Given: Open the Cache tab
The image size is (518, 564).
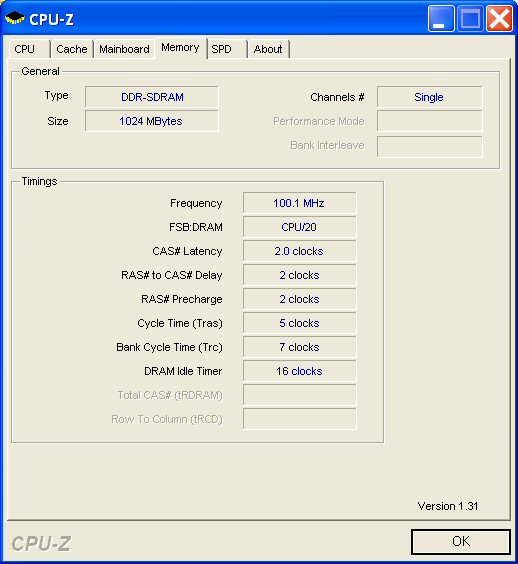Looking at the screenshot, I should (72, 49).
